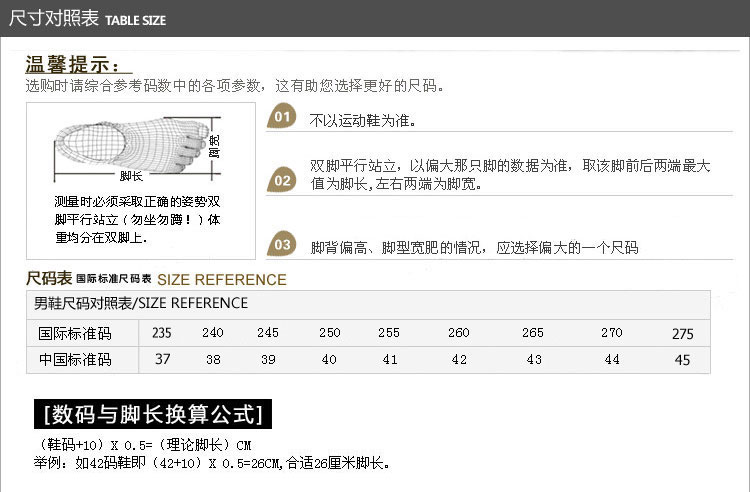Click Chinese size 40 cell

[x=329, y=360]
